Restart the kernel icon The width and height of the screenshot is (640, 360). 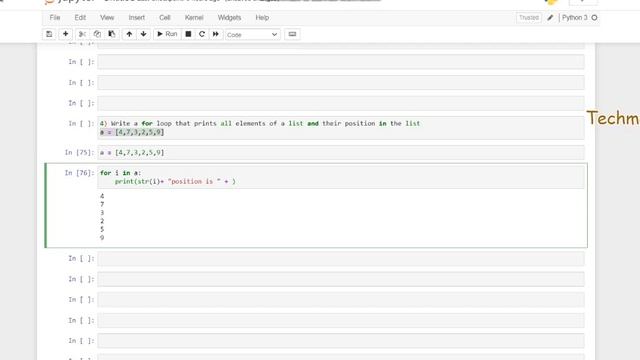point(202,34)
